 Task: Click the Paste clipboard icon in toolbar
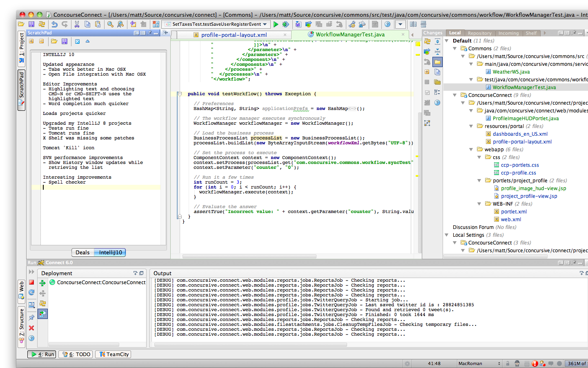click(98, 25)
